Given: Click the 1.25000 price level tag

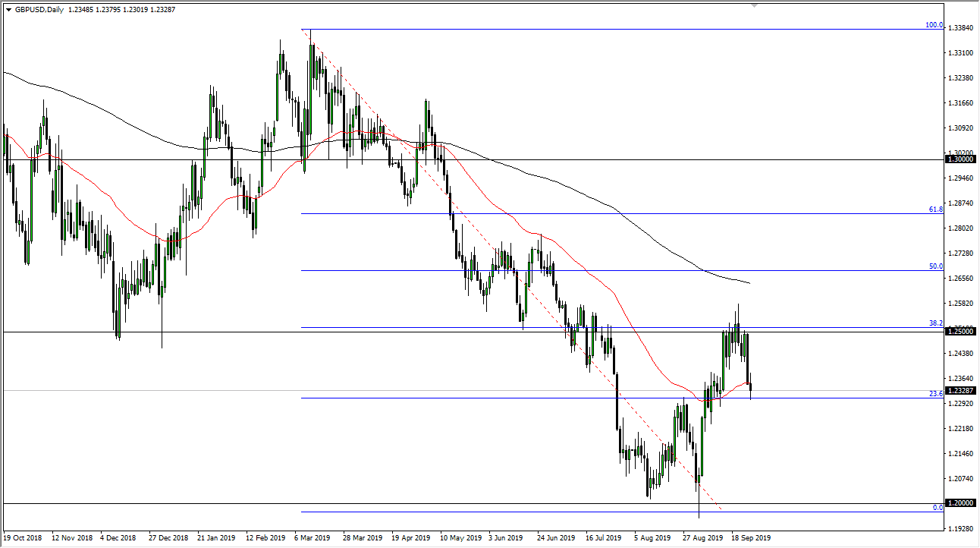Looking at the screenshot, I should pos(959,331).
